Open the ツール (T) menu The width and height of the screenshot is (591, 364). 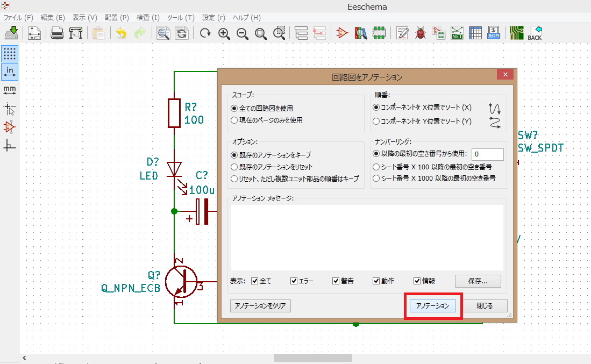tap(181, 18)
